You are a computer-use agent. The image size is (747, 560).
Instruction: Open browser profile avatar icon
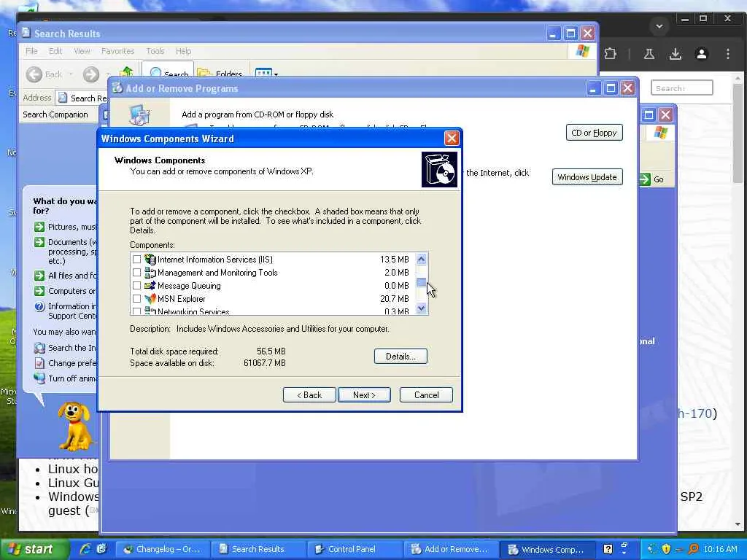[701, 54]
